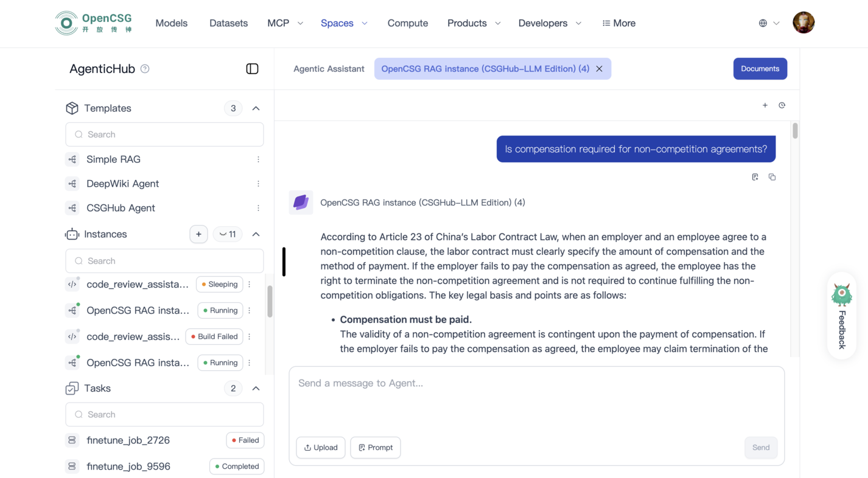Open options menu for CSGHub Agent
This screenshot has width=868, height=478.
(x=258, y=208)
